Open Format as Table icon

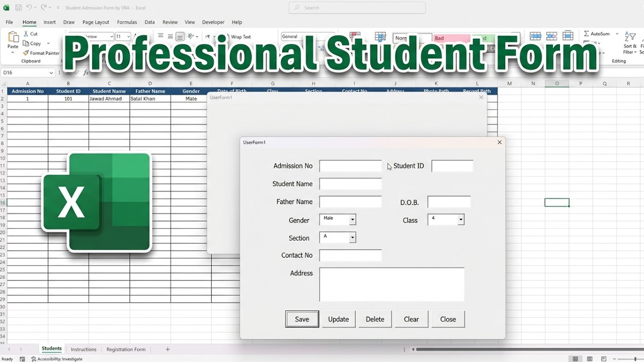click(x=381, y=36)
